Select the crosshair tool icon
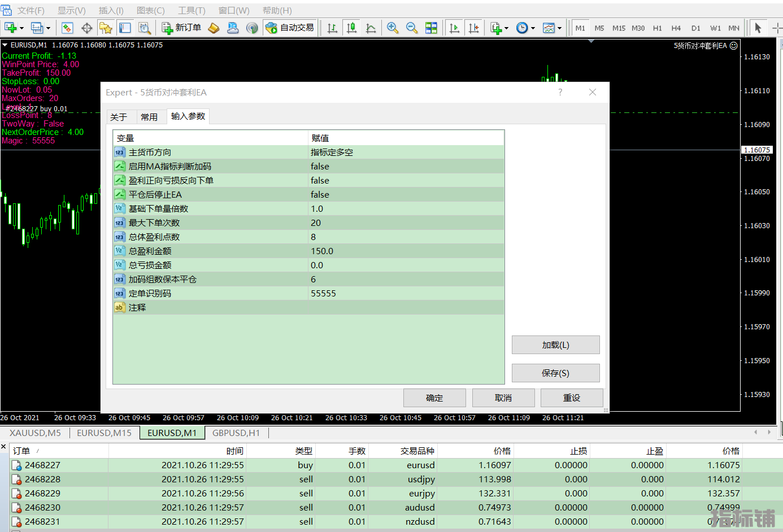 pyautogui.click(x=86, y=28)
